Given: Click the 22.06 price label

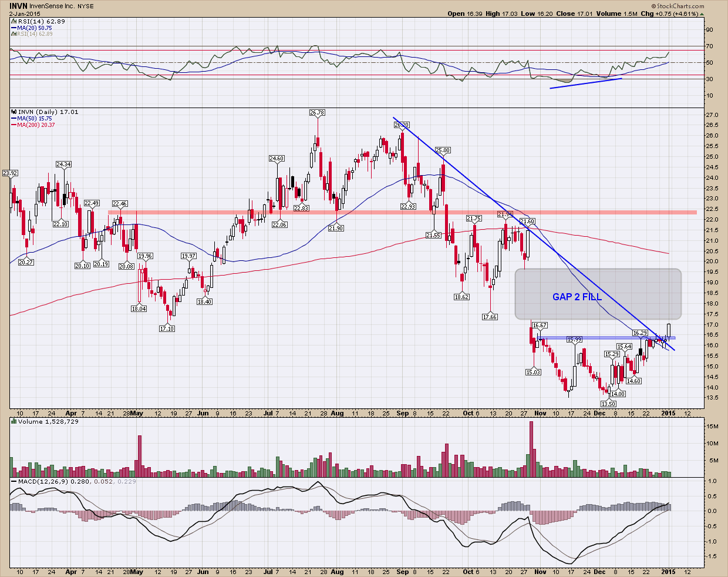Looking at the screenshot, I should pos(279,225).
